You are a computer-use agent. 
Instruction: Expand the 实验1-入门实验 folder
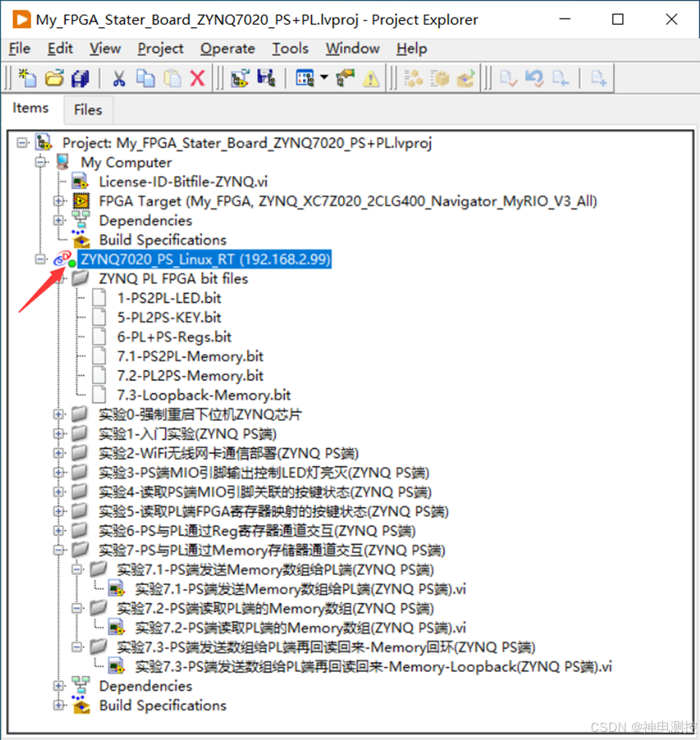click(x=58, y=433)
